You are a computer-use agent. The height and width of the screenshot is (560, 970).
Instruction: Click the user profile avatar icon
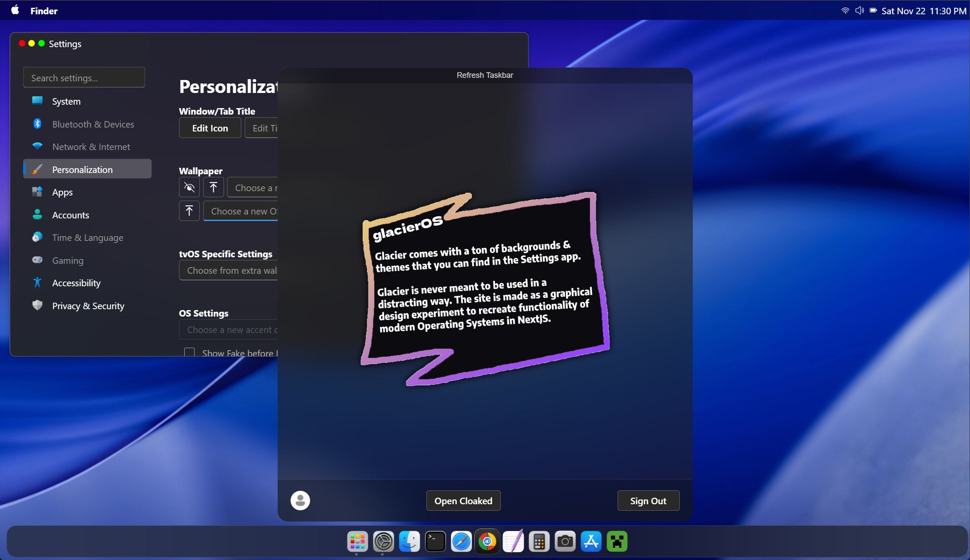point(300,500)
